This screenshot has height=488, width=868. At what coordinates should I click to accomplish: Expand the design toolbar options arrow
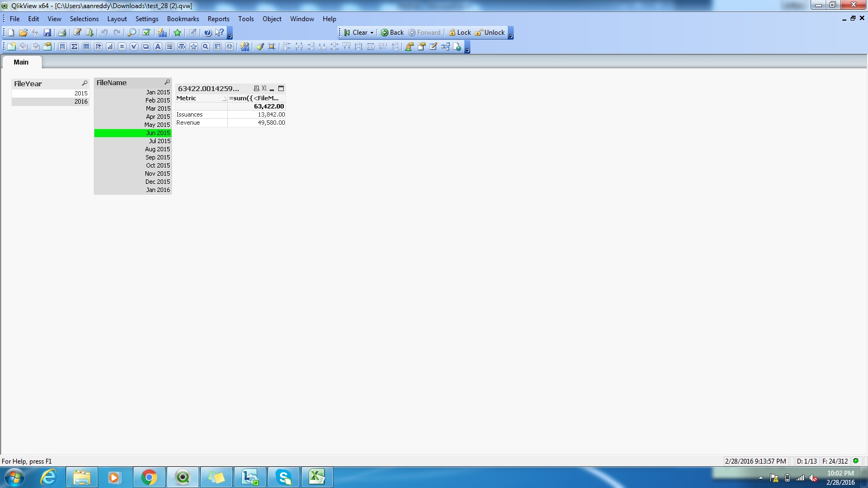pos(467,48)
